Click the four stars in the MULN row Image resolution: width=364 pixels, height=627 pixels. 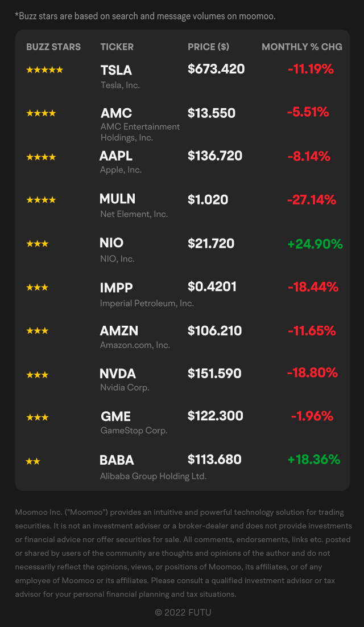point(41,200)
